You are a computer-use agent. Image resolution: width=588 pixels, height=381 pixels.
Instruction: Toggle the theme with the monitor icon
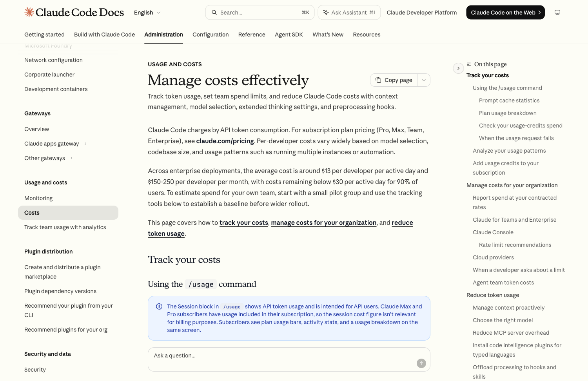click(557, 13)
